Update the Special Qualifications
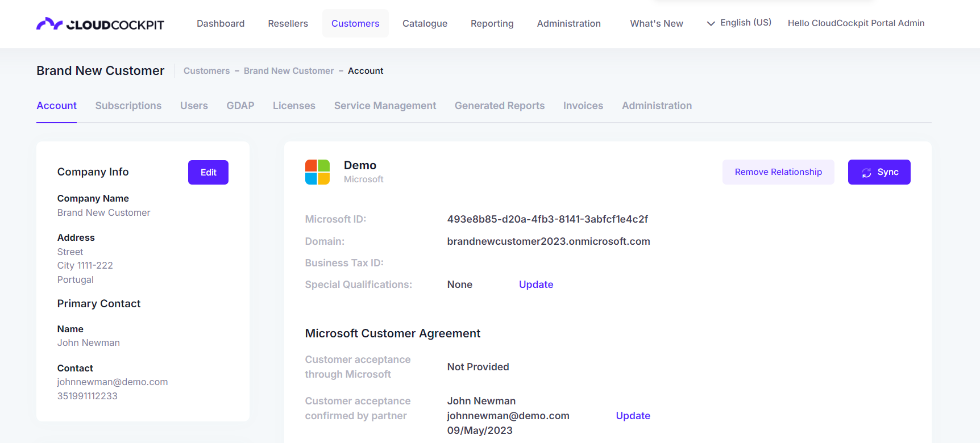This screenshot has height=443, width=980. click(x=536, y=285)
